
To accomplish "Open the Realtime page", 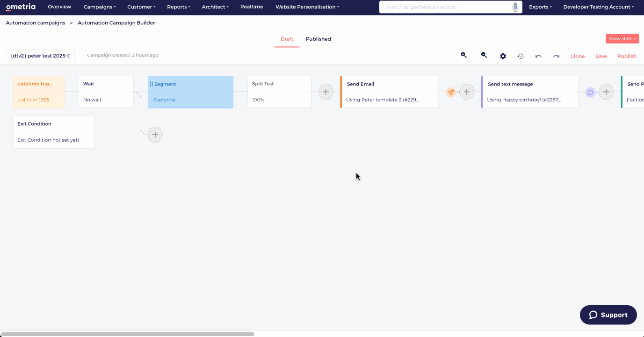I will click(252, 7).
